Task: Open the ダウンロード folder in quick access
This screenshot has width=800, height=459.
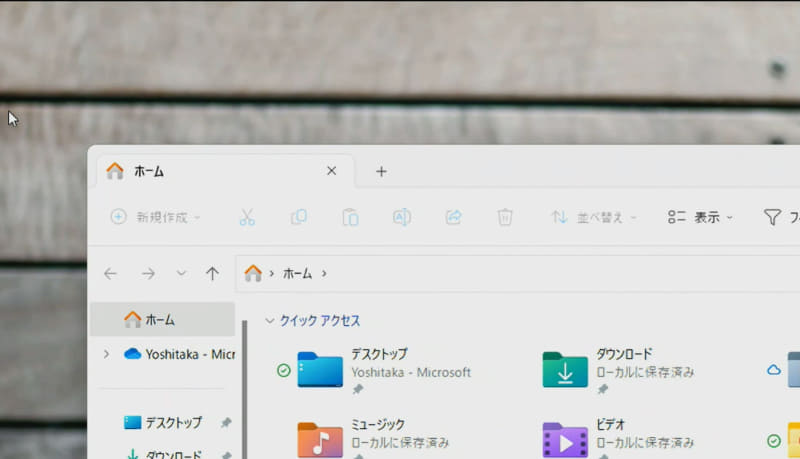Action: tap(565, 370)
